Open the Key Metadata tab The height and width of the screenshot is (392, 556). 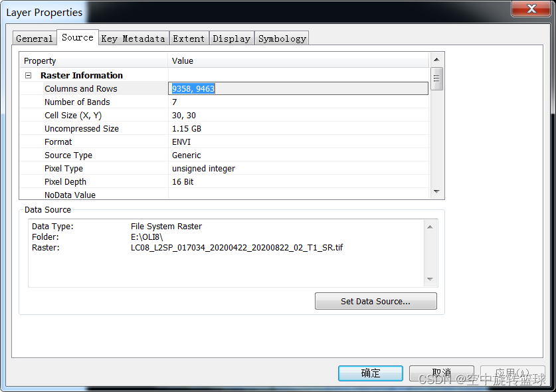(x=134, y=39)
